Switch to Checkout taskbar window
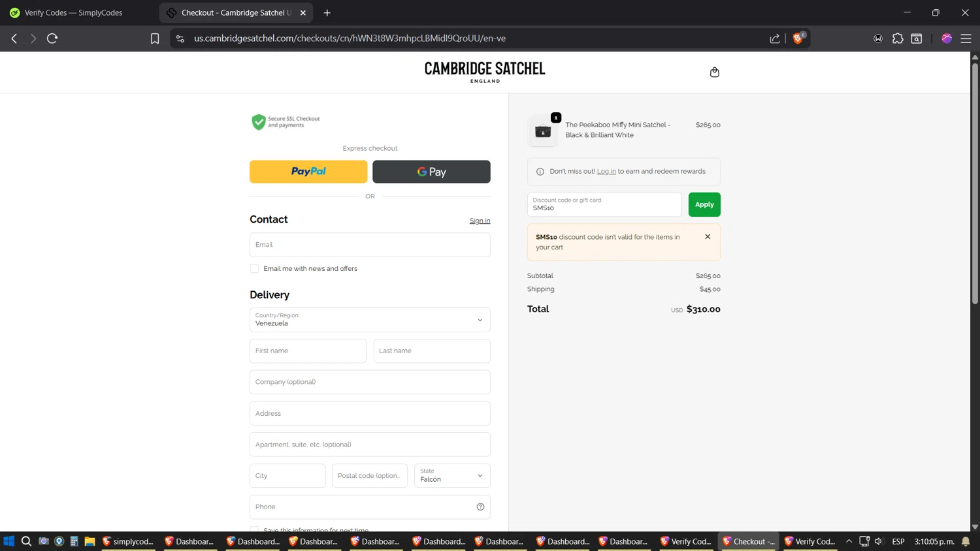The width and height of the screenshot is (980, 551). (x=749, y=541)
